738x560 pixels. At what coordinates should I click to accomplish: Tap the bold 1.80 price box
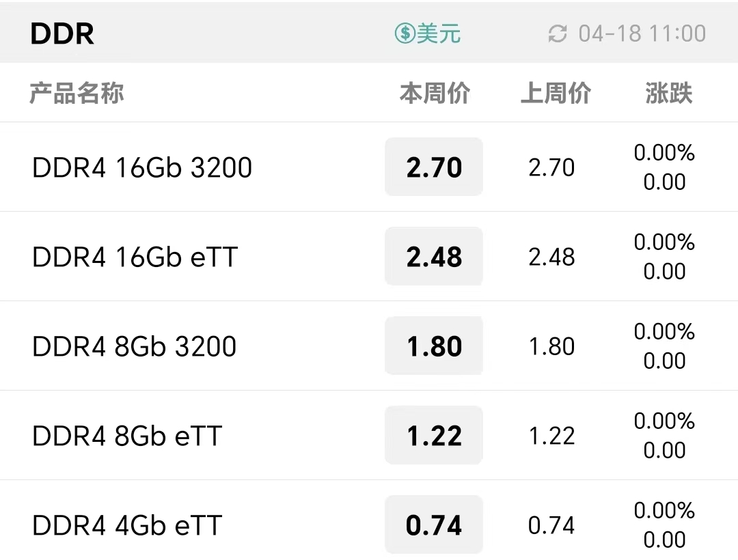pos(434,346)
